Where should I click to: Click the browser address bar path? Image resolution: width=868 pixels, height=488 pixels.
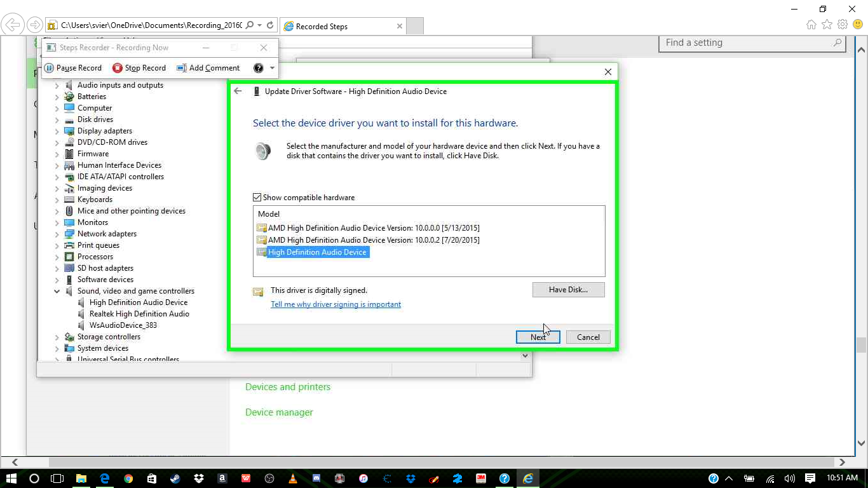click(x=151, y=25)
